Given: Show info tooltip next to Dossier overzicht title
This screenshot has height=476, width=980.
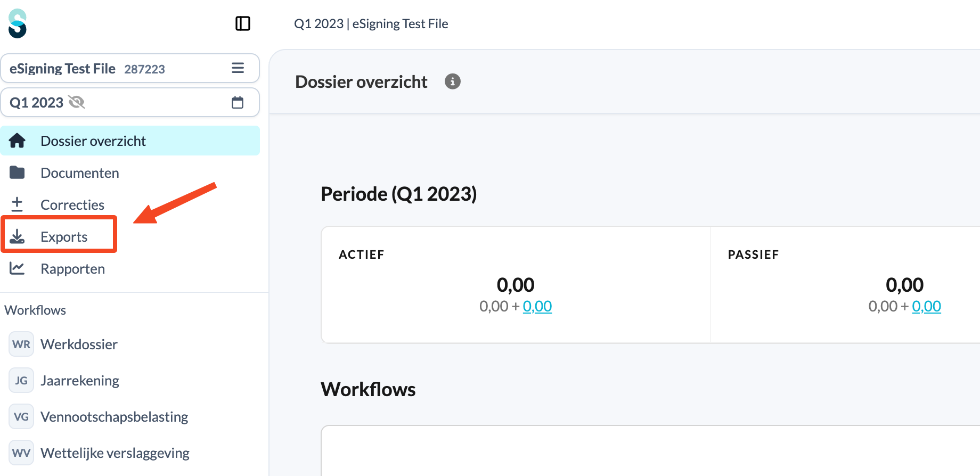Looking at the screenshot, I should pos(453,81).
